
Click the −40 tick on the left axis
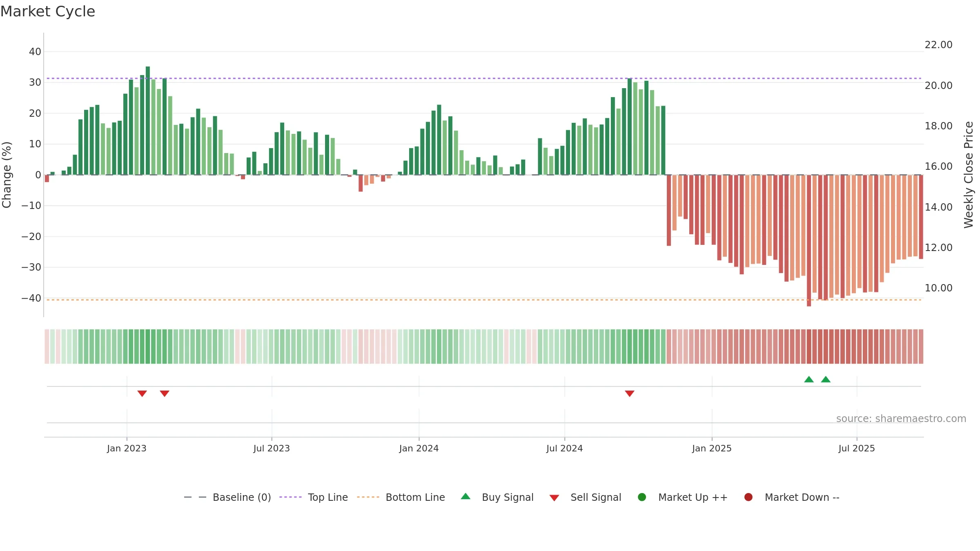tap(31, 298)
